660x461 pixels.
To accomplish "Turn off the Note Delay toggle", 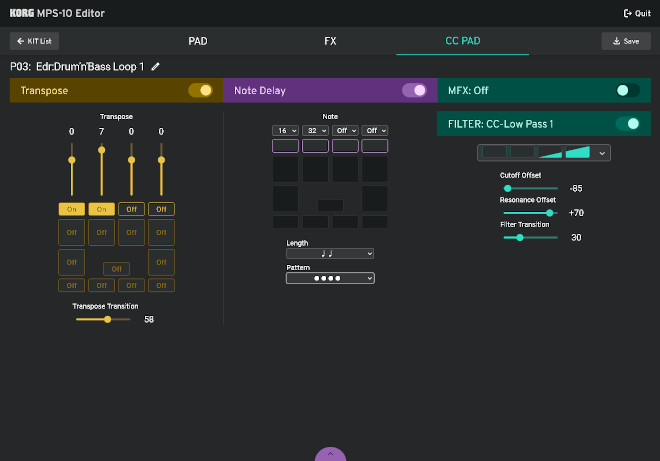I will click(x=414, y=90).
